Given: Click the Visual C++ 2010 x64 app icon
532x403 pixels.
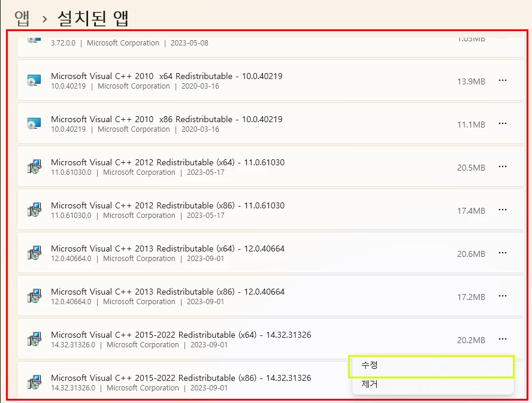Looking at the screenshot, I should [34, 81].
